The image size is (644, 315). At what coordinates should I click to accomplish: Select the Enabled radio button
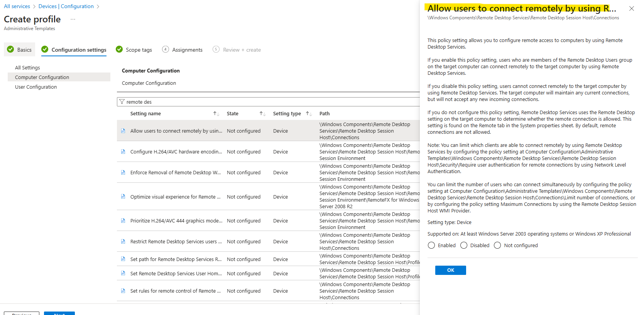431,245
